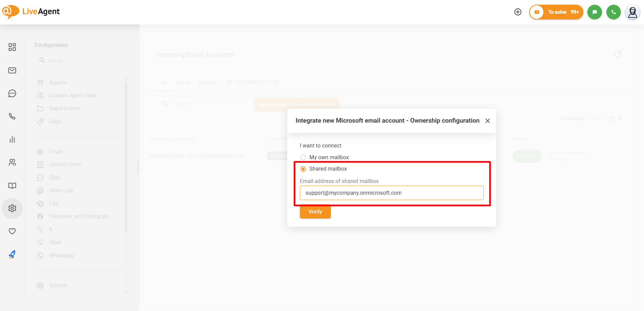Click the plus circle create icon

518,12
